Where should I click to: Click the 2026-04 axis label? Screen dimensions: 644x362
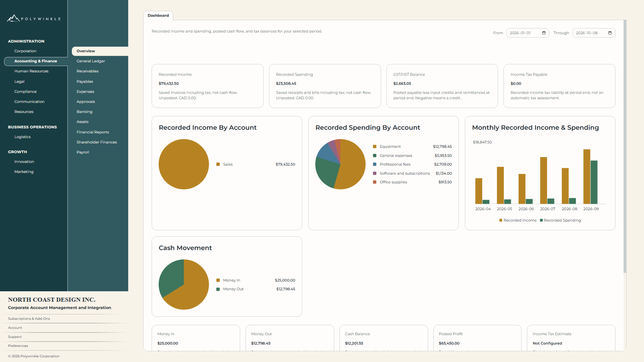(483, 209)
